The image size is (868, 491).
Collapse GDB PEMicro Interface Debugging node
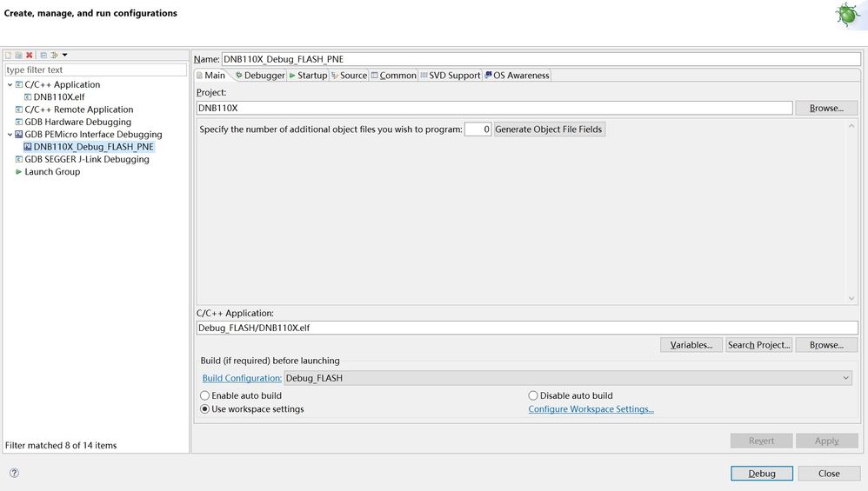click(x=10, y=135)
